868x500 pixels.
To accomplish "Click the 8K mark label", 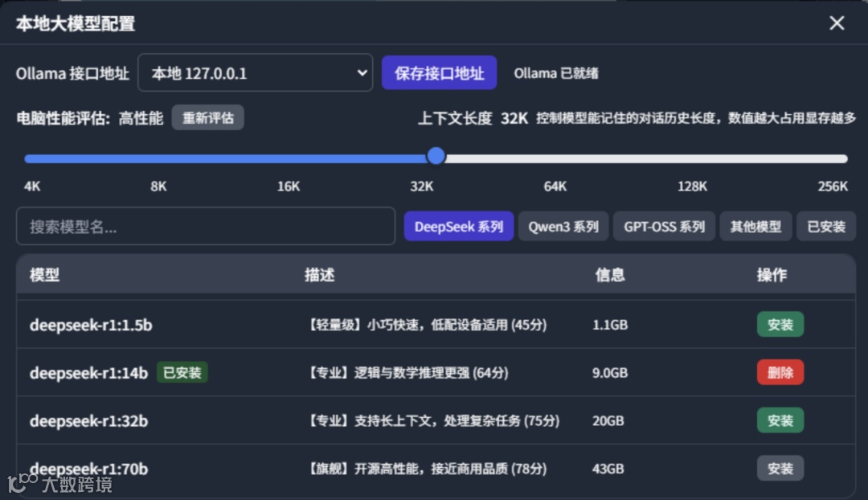I will [x=158, y=186].
